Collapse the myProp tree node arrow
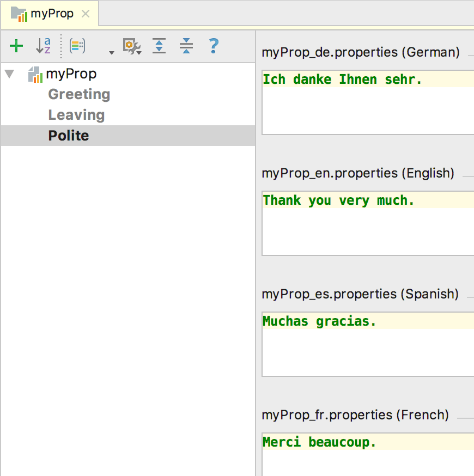Screen dimensions: 474x476 (x=9, y=74)
